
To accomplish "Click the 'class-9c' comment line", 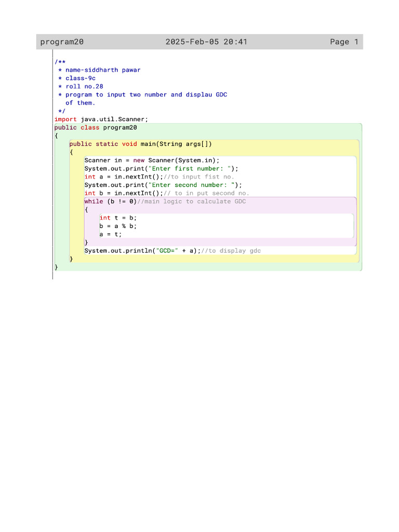I will (81, 78).
